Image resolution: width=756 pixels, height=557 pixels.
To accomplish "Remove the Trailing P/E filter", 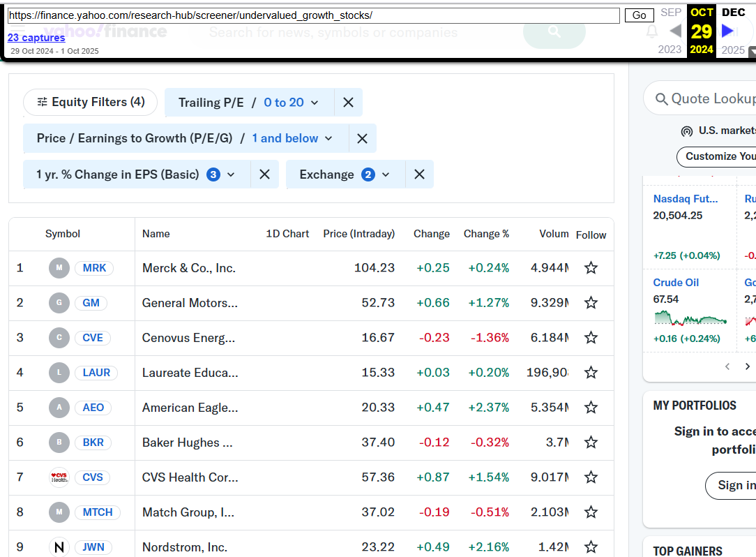I will click(x=348, y=103).
